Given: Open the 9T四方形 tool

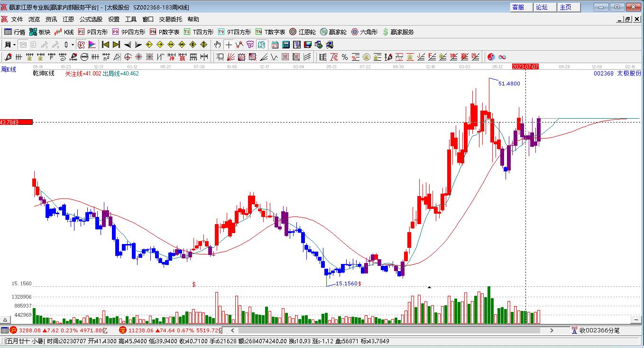Looking at the screenshot, I should (235, 32).
